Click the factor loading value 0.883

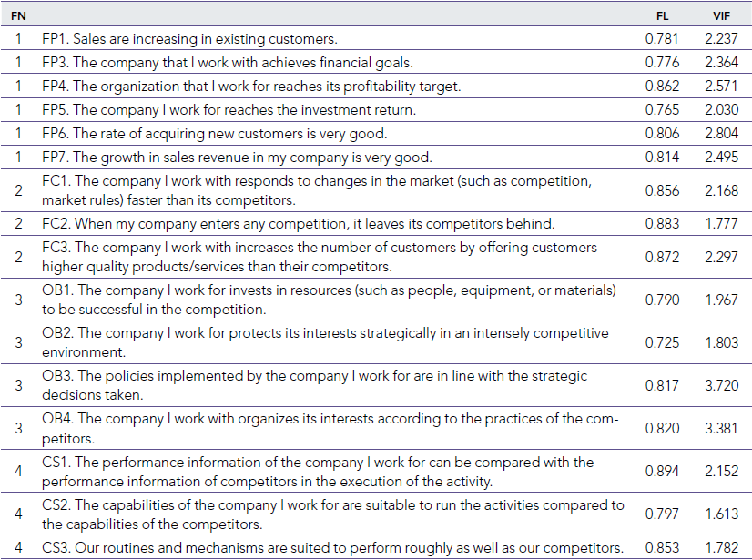click(x=662, y=224)
